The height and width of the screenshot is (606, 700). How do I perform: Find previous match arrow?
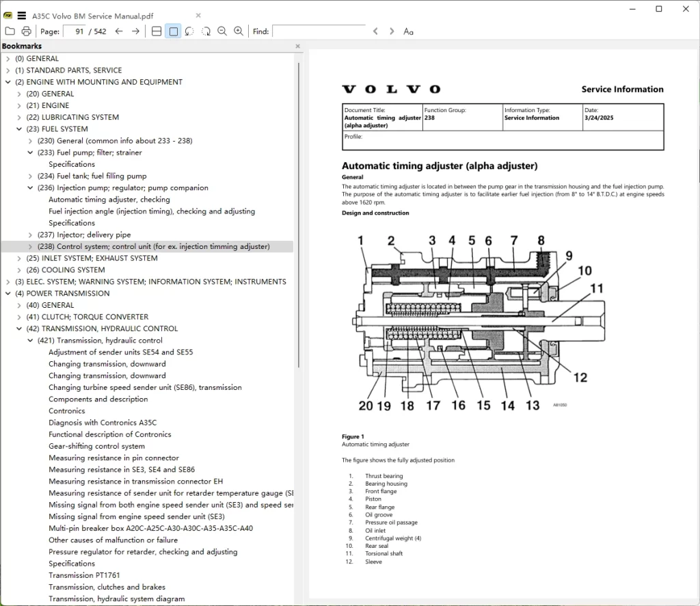point(375,31)
